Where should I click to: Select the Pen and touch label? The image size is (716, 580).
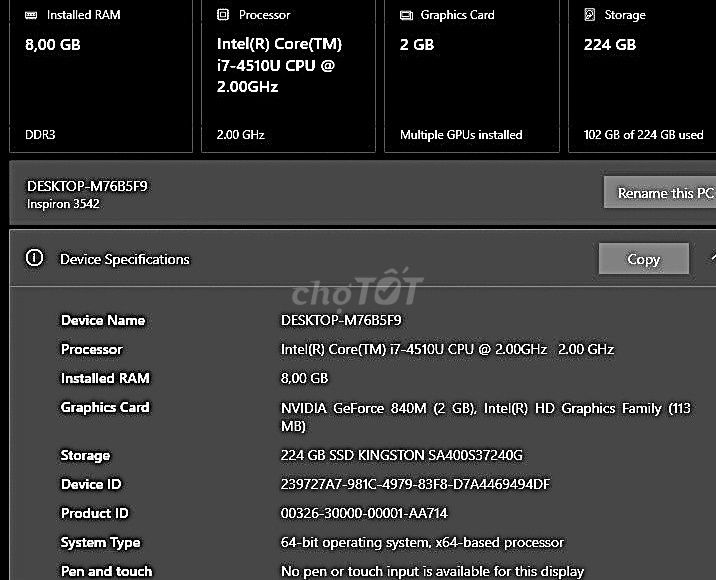107,571
